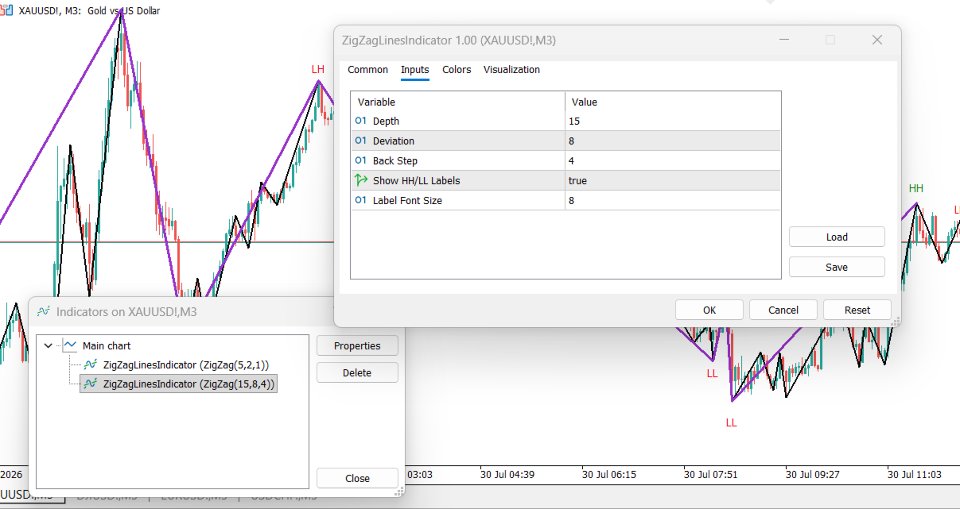Edit the Deviation value 8
This screenshot has width=960, height=509.
point(673,141)
